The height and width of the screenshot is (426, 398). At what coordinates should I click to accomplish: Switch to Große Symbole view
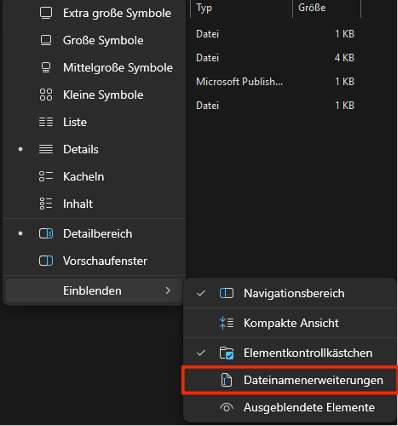pyautogui.click(x=94, y=40)
